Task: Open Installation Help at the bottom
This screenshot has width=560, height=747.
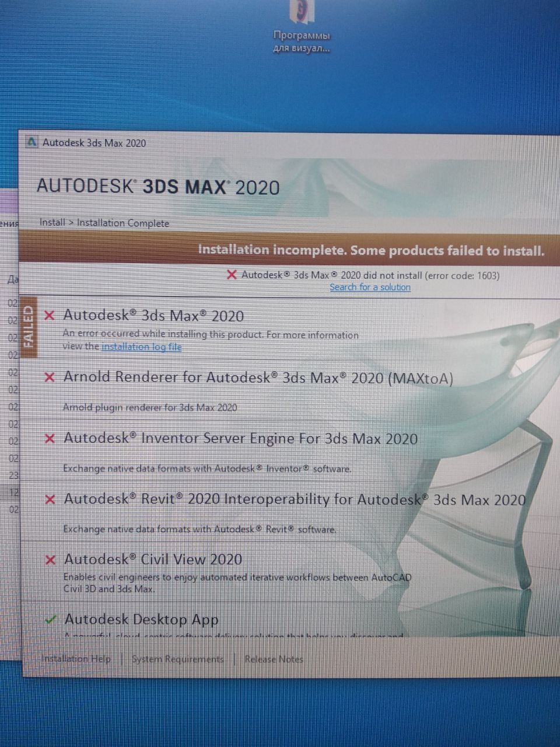Action: (x=76, y=659)
